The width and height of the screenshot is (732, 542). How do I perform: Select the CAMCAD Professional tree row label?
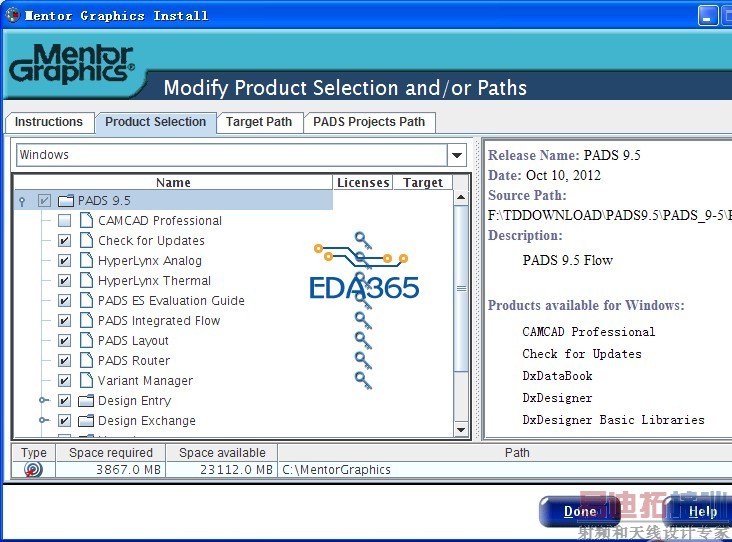point(160,220)
